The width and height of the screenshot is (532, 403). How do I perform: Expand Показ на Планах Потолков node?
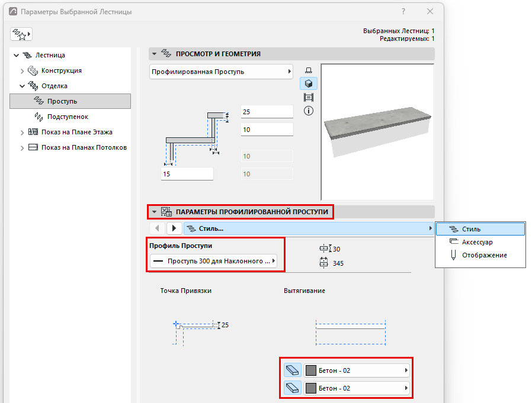tap(22, 148)
